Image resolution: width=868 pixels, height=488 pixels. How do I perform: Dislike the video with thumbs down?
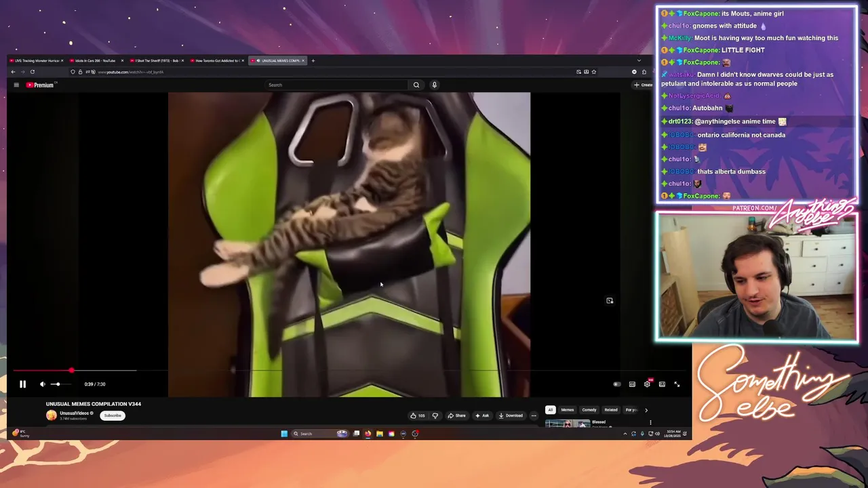435,415
